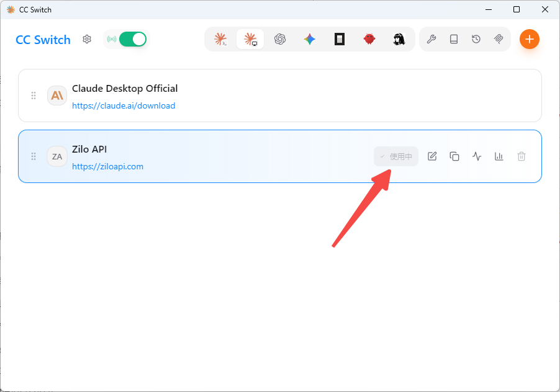Minimize the CC Switch window
The image size is (560, 392).
489,10
